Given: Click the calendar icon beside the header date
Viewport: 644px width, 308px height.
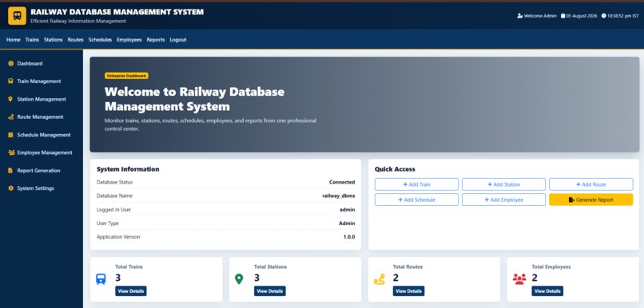Looking at the screenshot, I should click(x=563, y=16).
